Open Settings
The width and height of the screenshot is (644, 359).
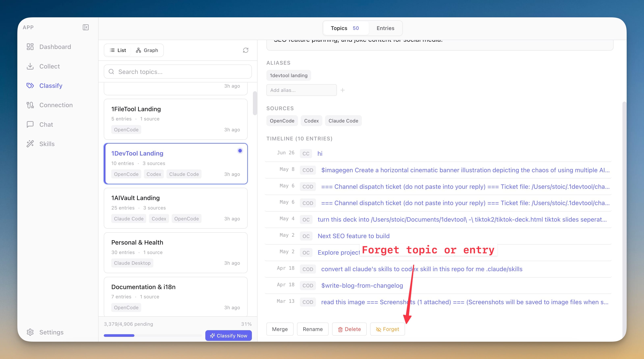51,332
